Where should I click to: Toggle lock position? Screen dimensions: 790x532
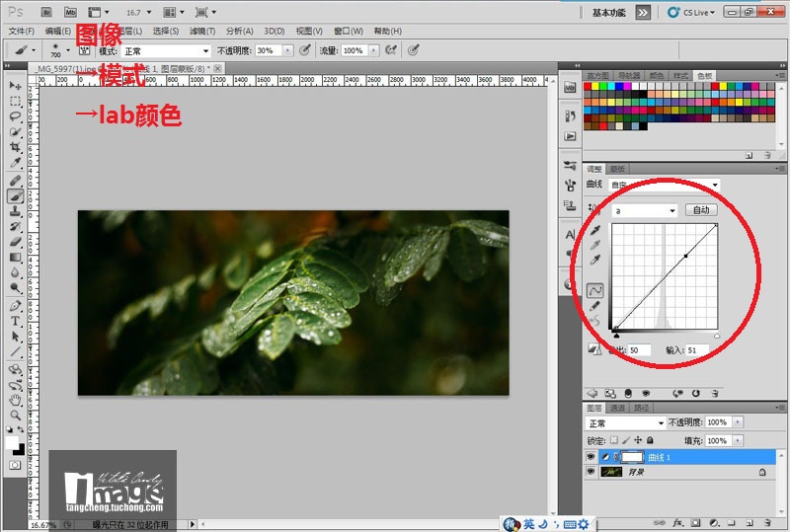tap(638, 440)
